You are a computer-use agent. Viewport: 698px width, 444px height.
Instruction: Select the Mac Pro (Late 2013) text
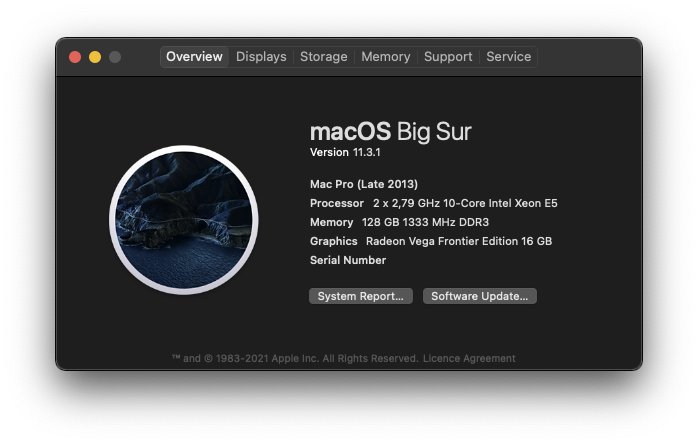point(364,184)
